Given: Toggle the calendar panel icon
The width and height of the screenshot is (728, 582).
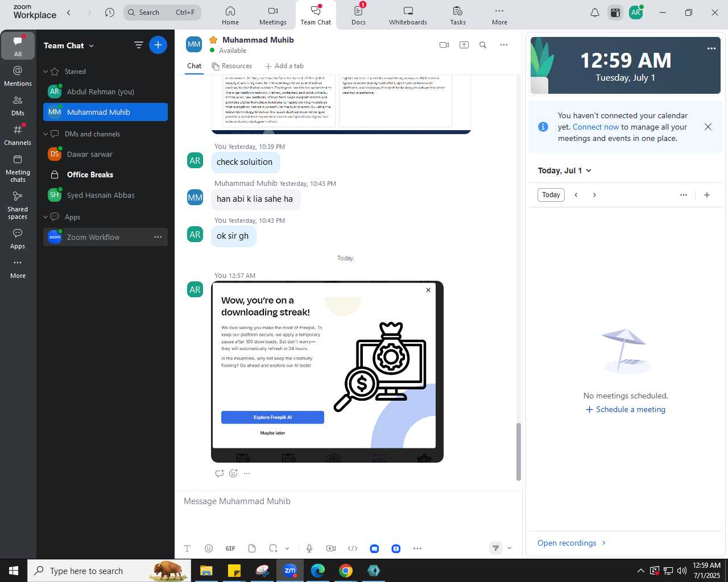Looking at the screenshot, I should click(x=615, y=13).
